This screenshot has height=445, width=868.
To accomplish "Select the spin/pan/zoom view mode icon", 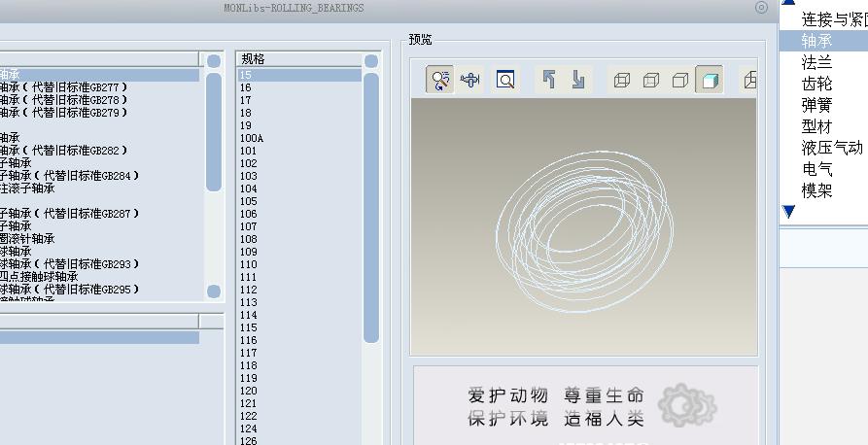I will pyautogui.click(x=440, y=80).
